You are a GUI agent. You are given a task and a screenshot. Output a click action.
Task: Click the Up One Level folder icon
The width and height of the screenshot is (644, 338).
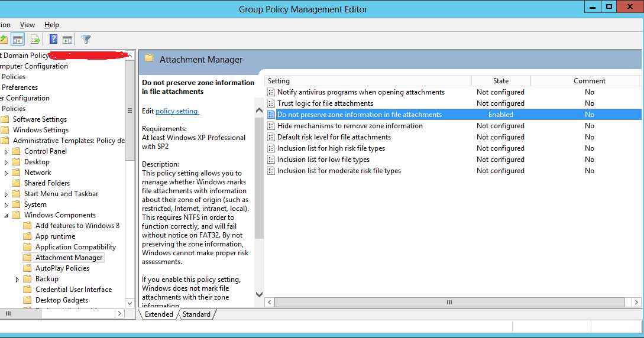[4, 40]
